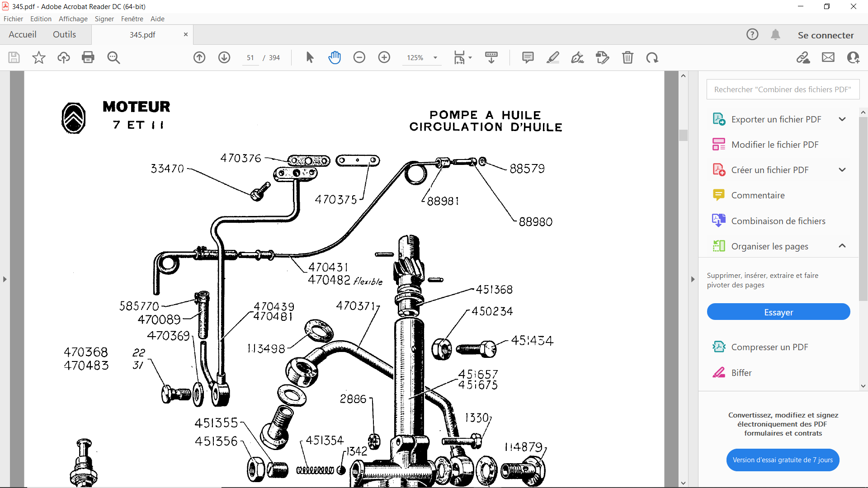Select the highlight text pen tool
868x488 pixels.
pos(552,57)
